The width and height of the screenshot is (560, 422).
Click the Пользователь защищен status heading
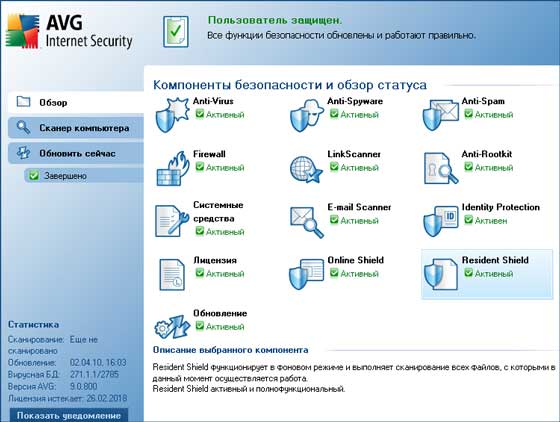tap(275, 20)
